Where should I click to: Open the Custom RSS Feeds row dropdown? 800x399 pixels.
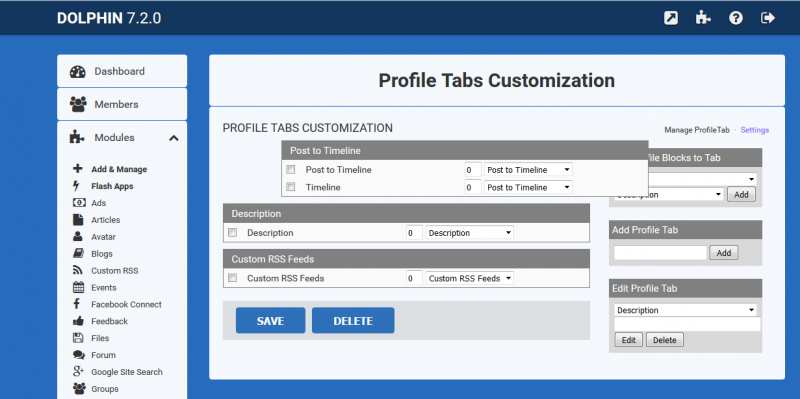[470, 279]
